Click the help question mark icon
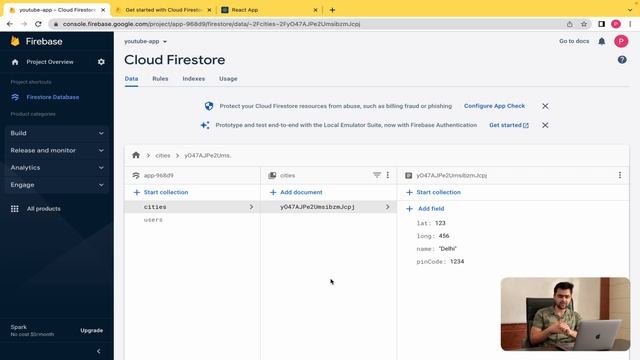640x360 pixels. [622, 60]
